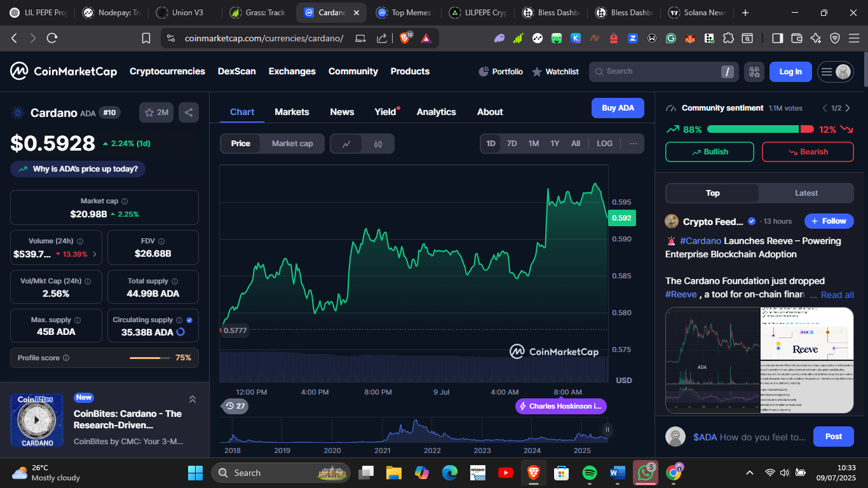868x488 pixels.
Task: Open Brave VPN shield icon
Action: tap(835, 38)
